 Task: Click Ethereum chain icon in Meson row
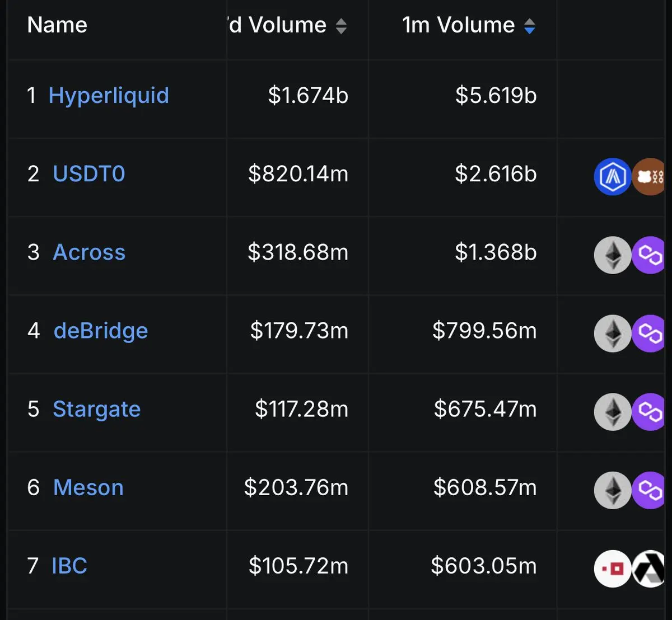pos(613,490)
